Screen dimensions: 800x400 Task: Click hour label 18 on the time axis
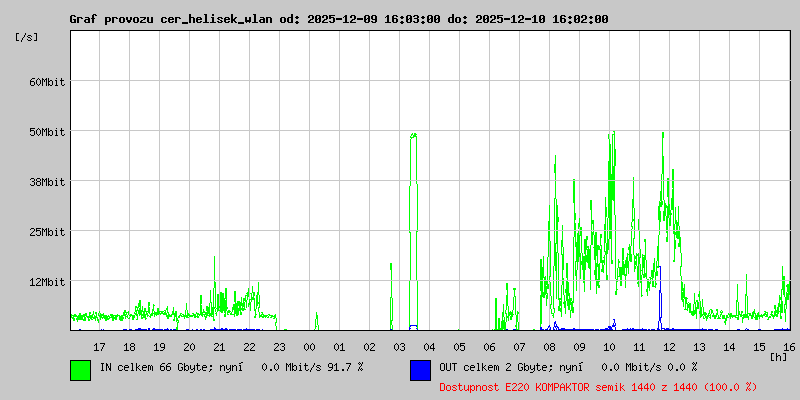click(x=130, y=347)
